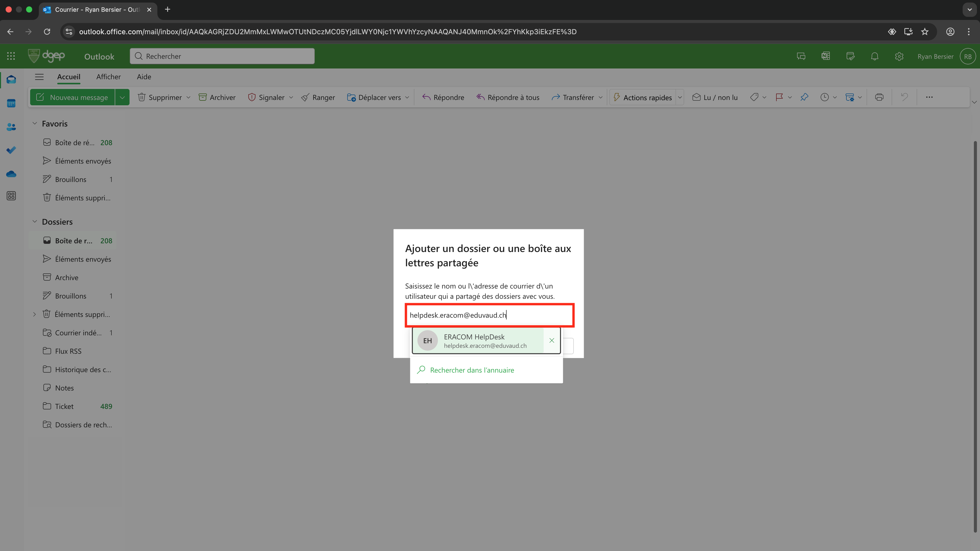Switch to the Afficher tab

pyautogui.click(x=108, y=77)
